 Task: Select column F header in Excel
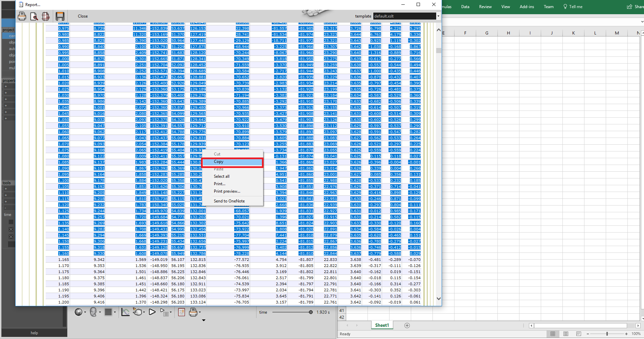coord(465,33)
